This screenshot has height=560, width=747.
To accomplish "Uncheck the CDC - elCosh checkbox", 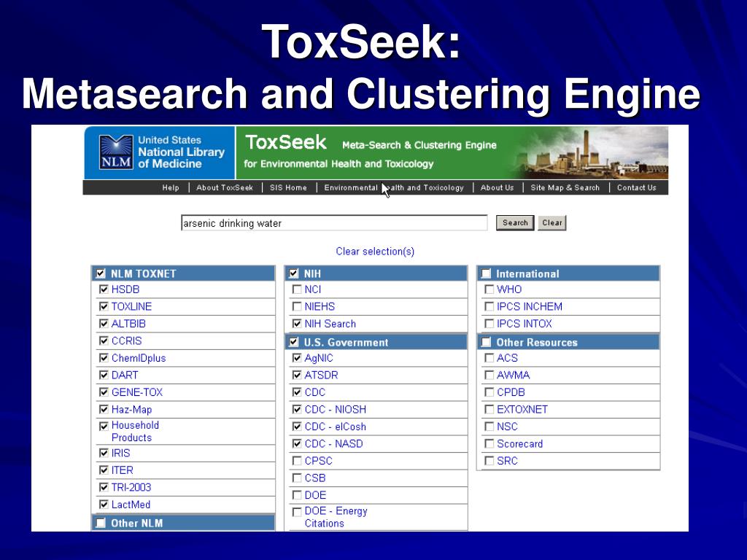I will pos(297,426).
